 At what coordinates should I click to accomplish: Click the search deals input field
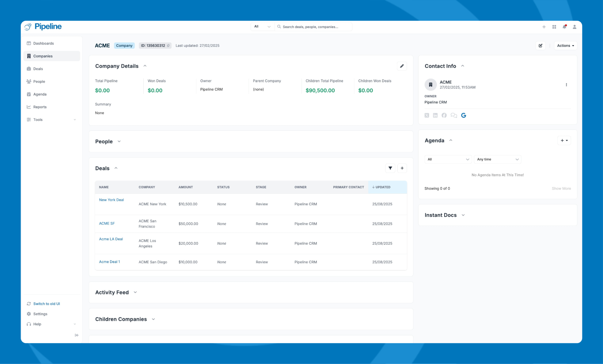(314, 27)
